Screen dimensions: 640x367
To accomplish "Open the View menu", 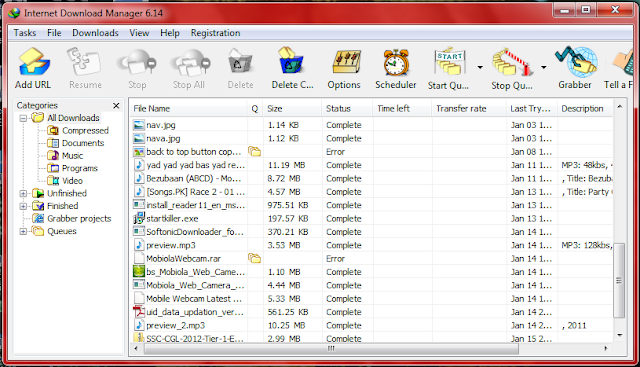I will pos(139,33).
